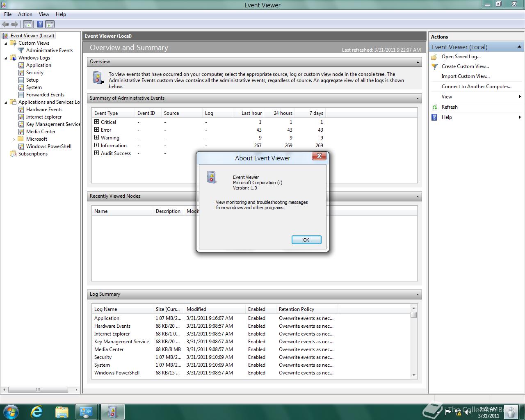Select the Subscriptions icon in tree
525x420 pixels.
[x=13, y=154]
